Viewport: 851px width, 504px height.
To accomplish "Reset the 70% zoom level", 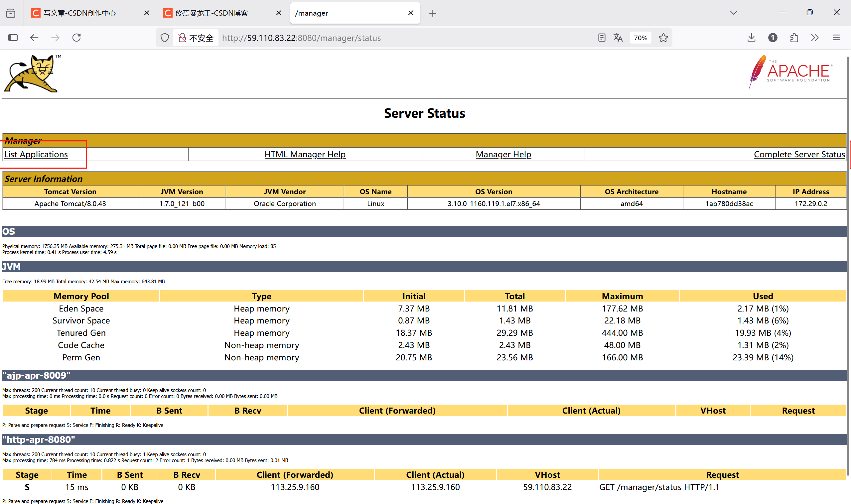I will point(640,38).
